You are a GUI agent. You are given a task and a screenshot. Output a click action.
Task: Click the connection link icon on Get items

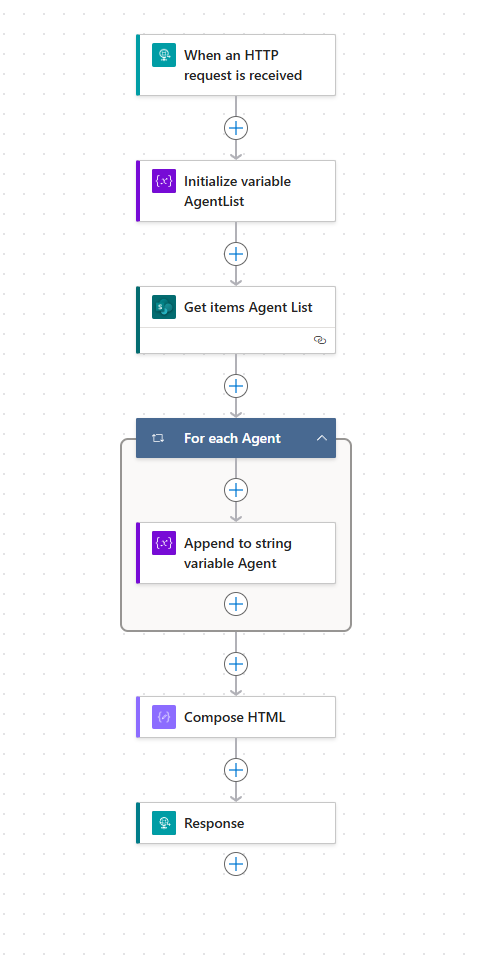click(x=320, y=340)
